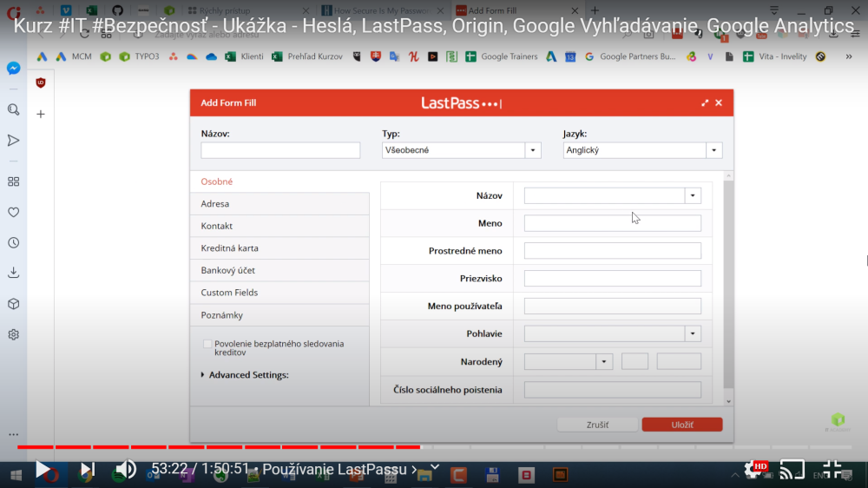Open history clock icon in sidebar
The image size is (868, 488).
[x=14, y=243]
